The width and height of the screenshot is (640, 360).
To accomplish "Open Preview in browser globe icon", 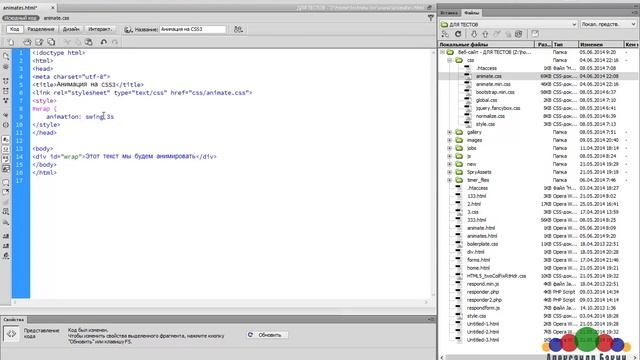I will (128, 29).
